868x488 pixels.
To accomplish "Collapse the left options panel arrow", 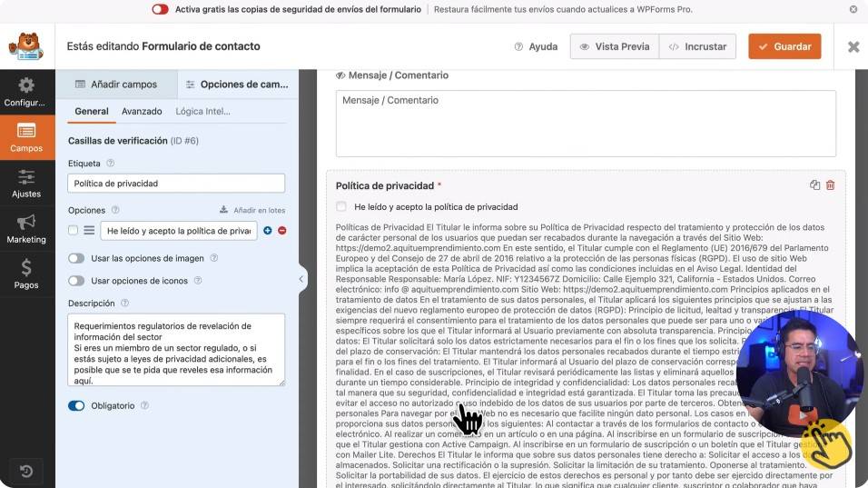I will click(x=301, y=279).
